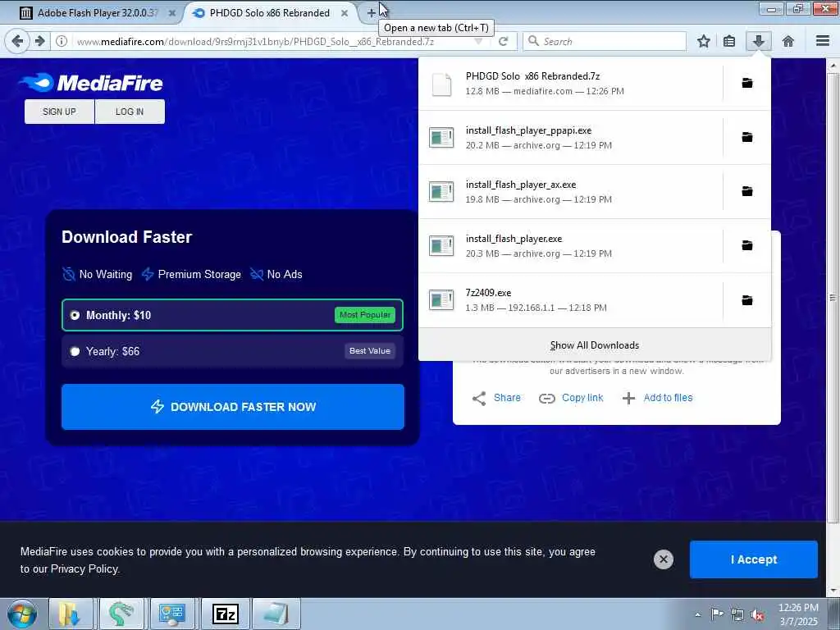Screen dimensions: 840x630
Task: Click the Share icon
Action: 479,398
